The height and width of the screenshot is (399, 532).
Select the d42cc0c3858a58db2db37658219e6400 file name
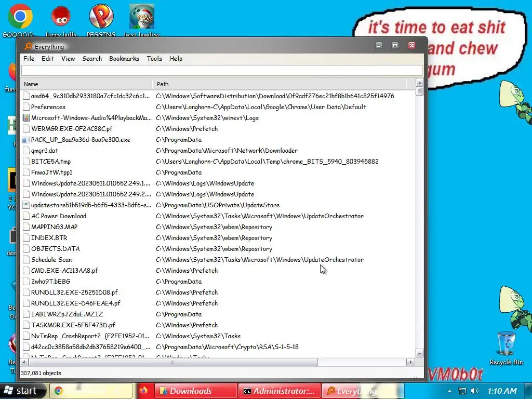coord(90,347)
